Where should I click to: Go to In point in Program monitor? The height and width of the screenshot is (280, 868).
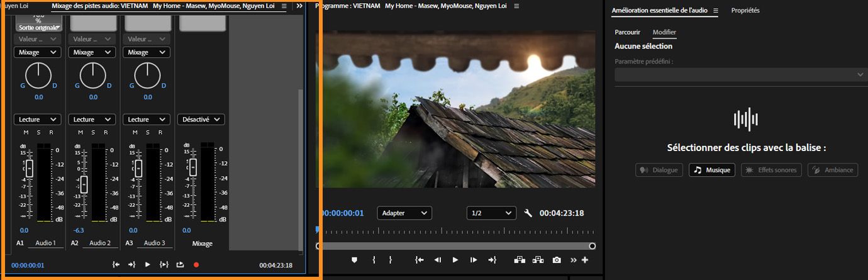[x=420, y=260]
